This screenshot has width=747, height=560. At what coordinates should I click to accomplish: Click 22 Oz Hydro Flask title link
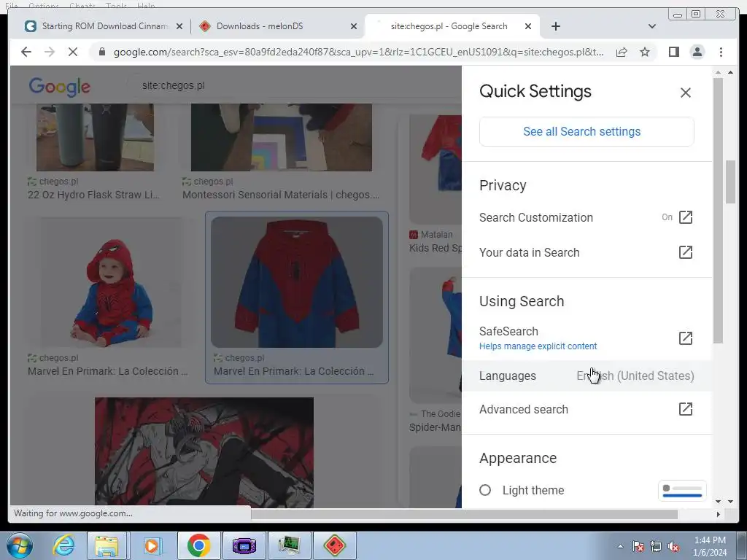coord(93,195)
